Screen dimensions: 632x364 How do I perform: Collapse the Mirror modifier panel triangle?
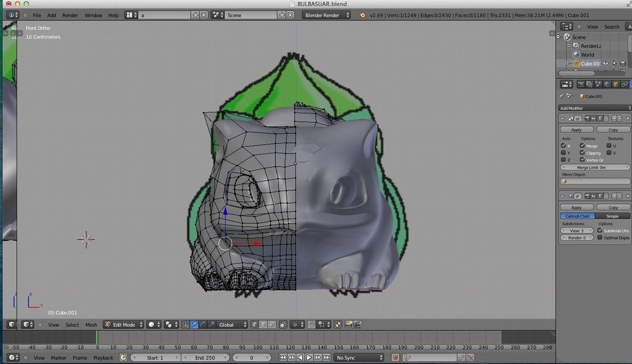[x=562, y=118]
